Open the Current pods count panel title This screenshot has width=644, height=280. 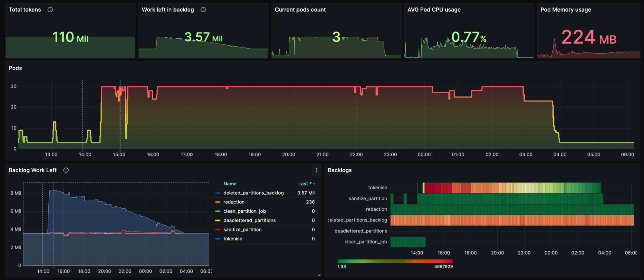click(300, 10)
